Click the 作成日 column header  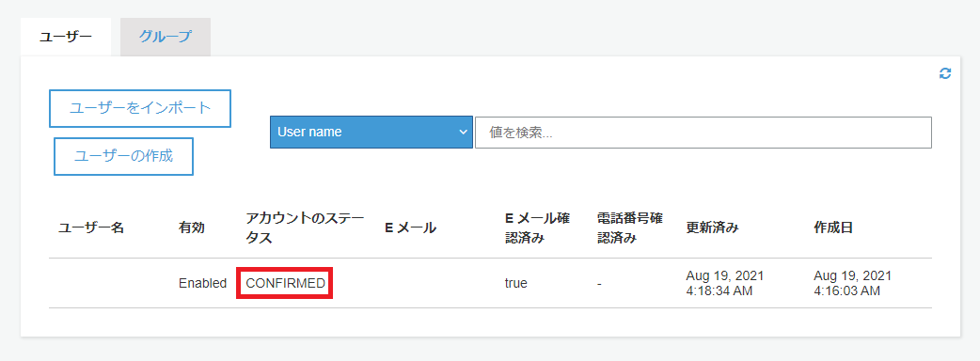click(833, 228)
